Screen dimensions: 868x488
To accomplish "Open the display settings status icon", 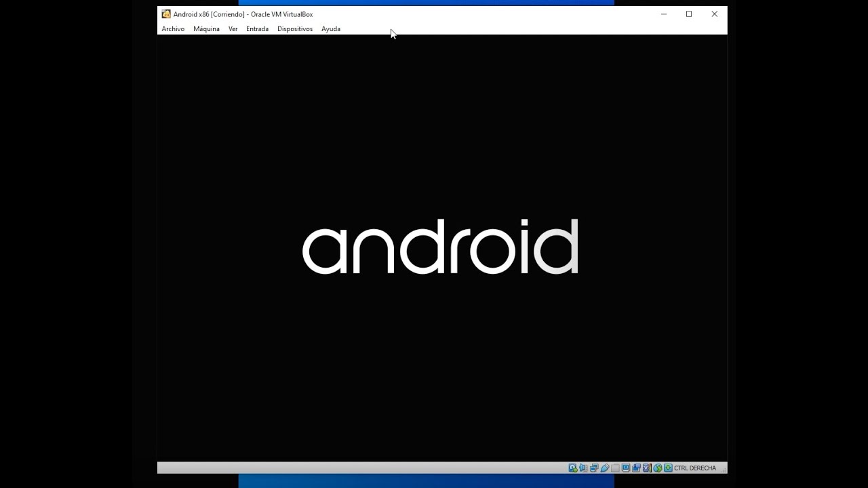I will (626, 468).
